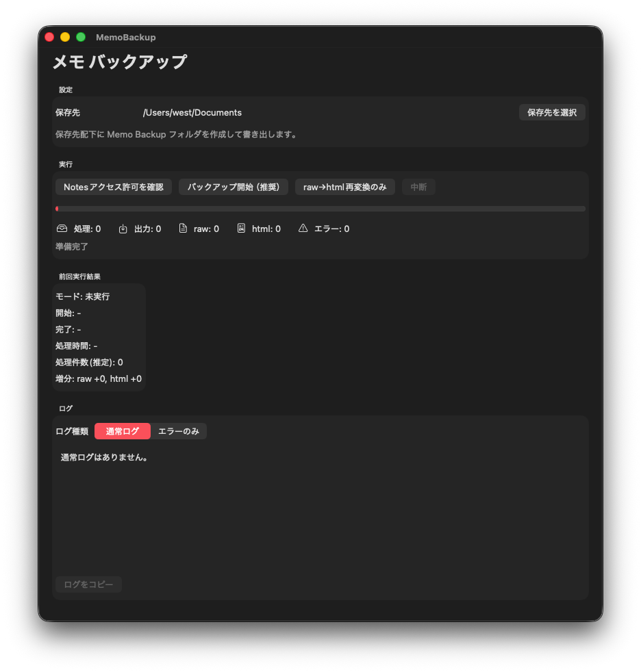Click the HTML file icon beside html
This screenshot has height=672, width=641.
coord(241,229)
